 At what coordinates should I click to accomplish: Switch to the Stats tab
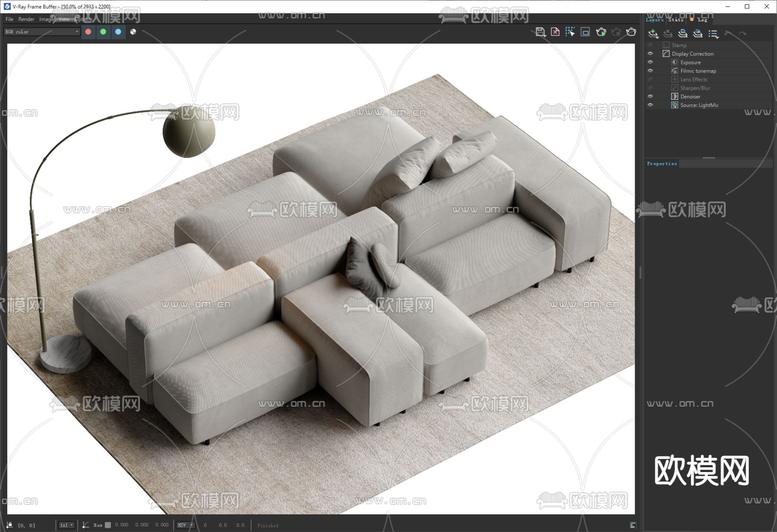(x=676, y=20)
